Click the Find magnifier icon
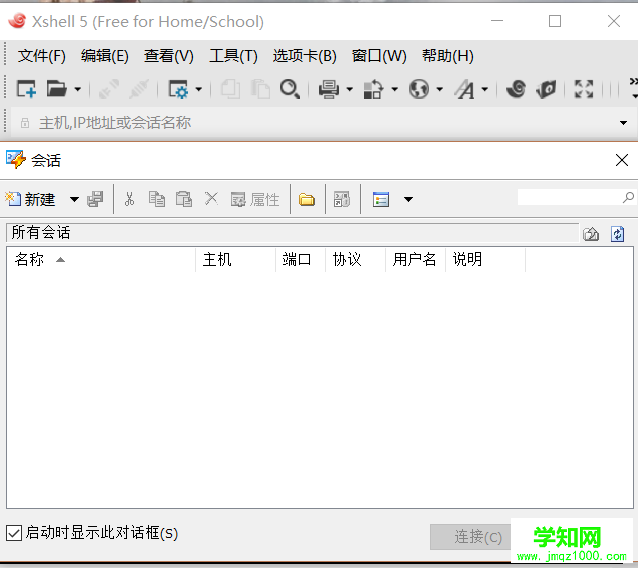This screenshot has width=638, height=568. click(x=290, y=89)
